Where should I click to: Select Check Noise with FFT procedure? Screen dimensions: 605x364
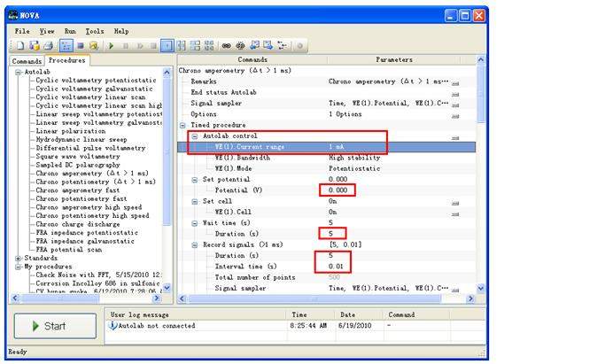[98, 275]
